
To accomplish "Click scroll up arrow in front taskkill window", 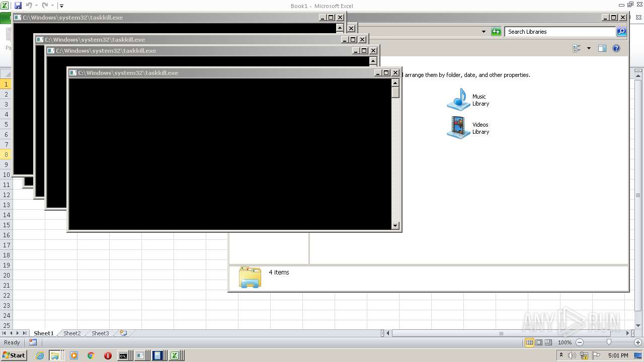I will 395,83.
